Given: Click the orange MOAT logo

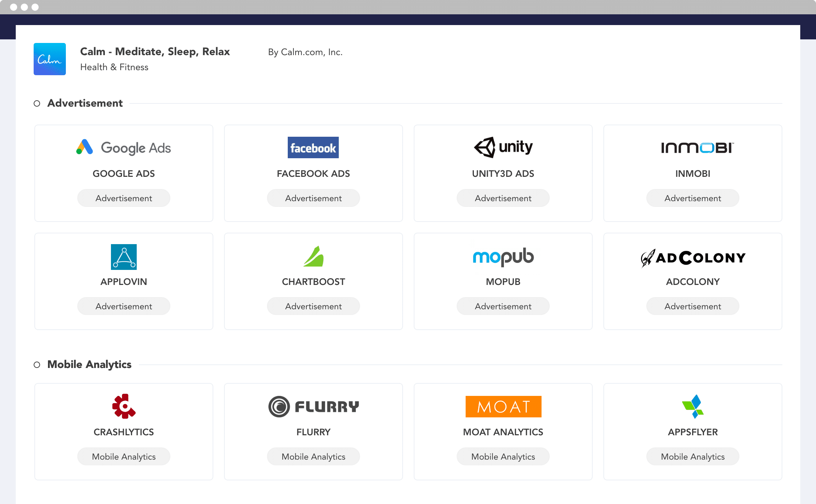Looking at the screenshot, I should click(503, 407).
